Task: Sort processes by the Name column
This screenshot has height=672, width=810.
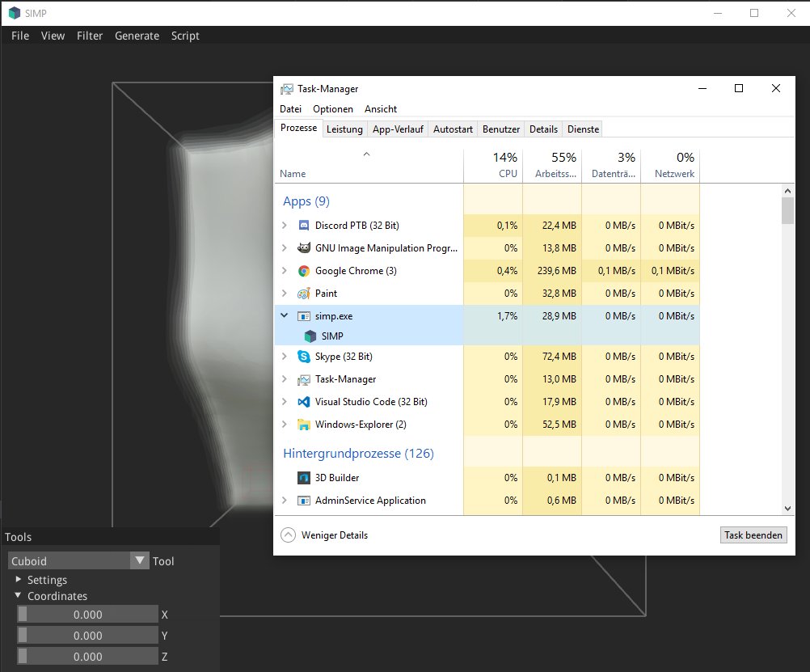Action: [x=369, y=166]
